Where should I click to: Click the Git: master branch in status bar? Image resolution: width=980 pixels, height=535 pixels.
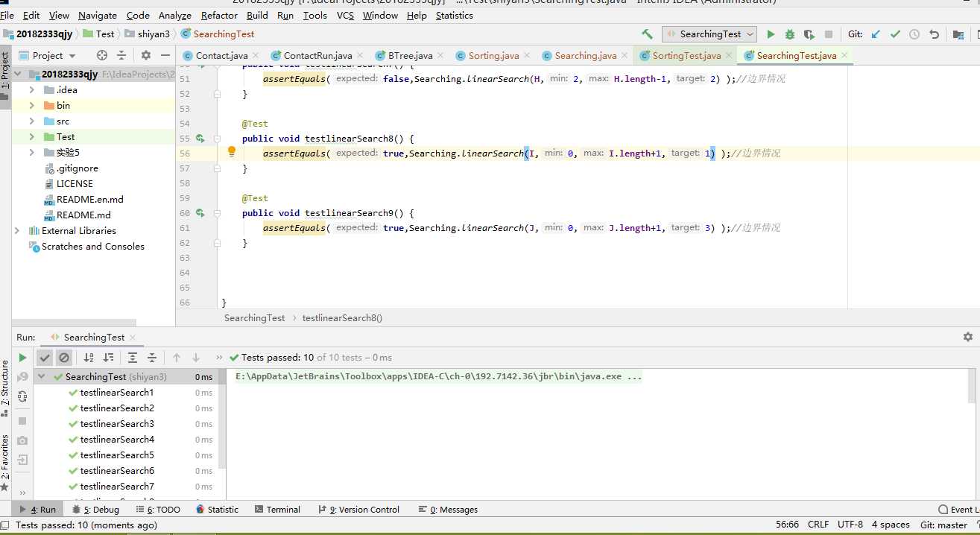click(943, 525)
